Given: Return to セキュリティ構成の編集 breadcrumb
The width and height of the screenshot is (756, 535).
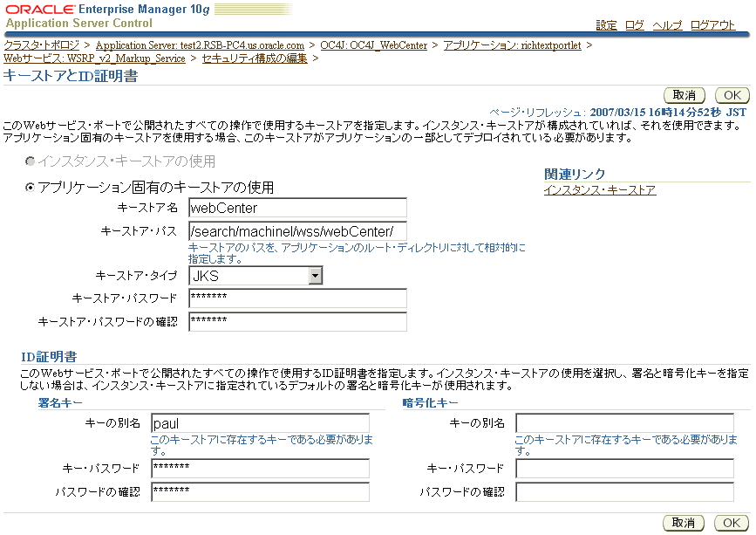Looking at the screenshot, I should (255, 58).
